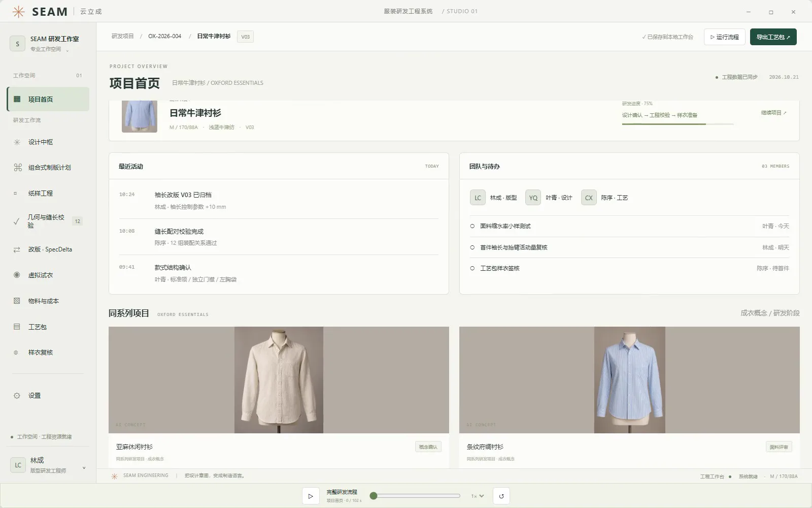This screenshot has width=812, height=508.
Task: Open the V03 version tag
Action: [x=245, y=37]
